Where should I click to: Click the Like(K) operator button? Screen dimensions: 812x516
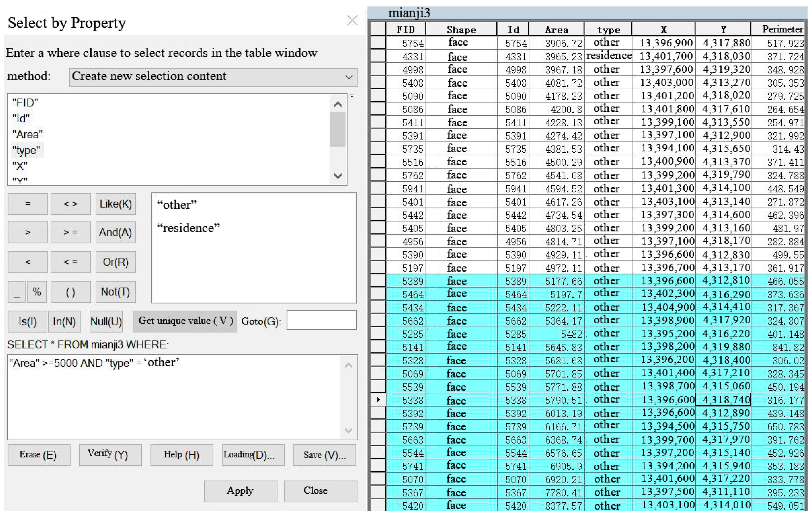(x=116, y=204)
